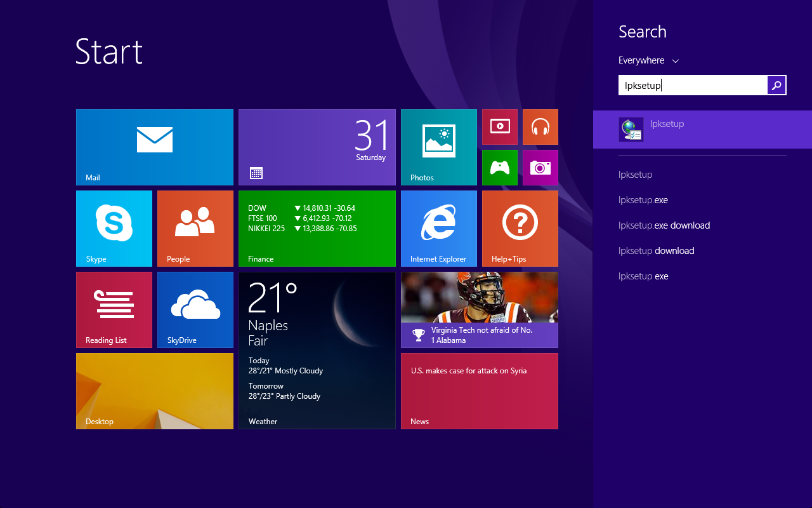Select the 'lpksetup exe' suggestion
The height and width of the screenshot is (508, 812).
[x=643, y=276]
